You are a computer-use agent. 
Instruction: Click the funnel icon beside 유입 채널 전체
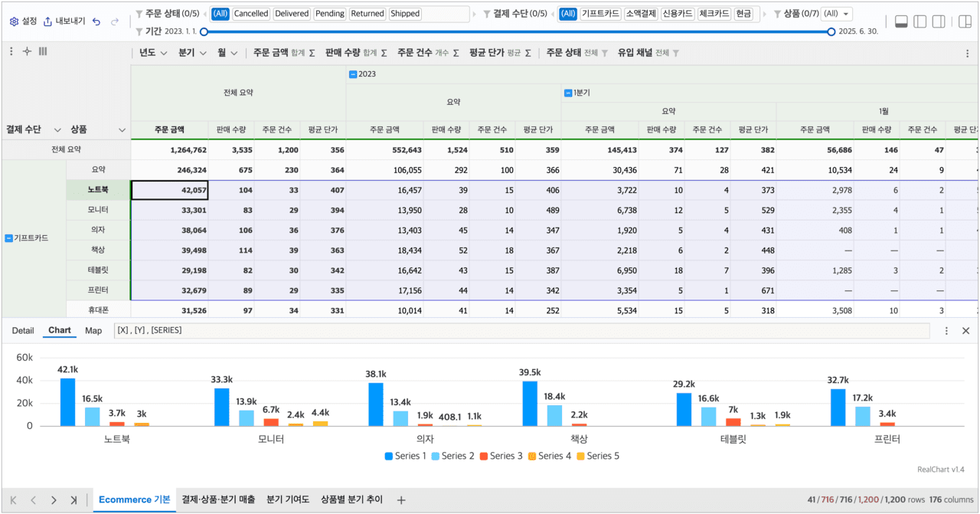(675, 53)
